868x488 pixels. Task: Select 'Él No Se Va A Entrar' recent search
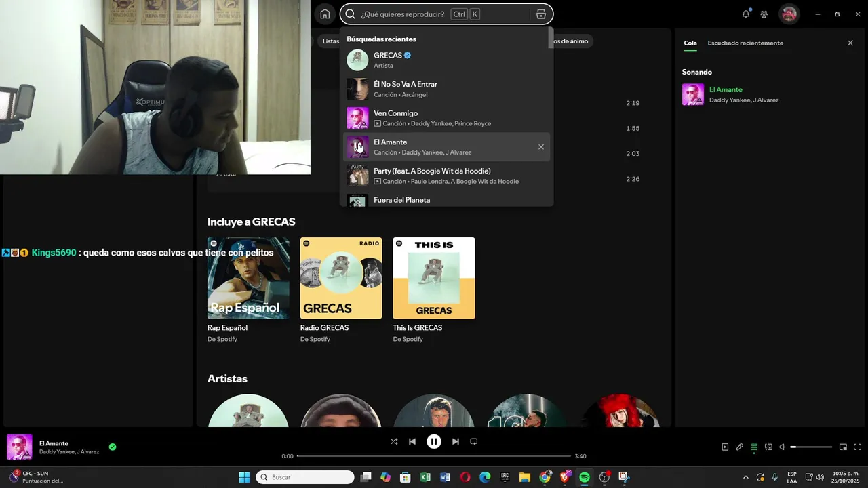point(446,89)
